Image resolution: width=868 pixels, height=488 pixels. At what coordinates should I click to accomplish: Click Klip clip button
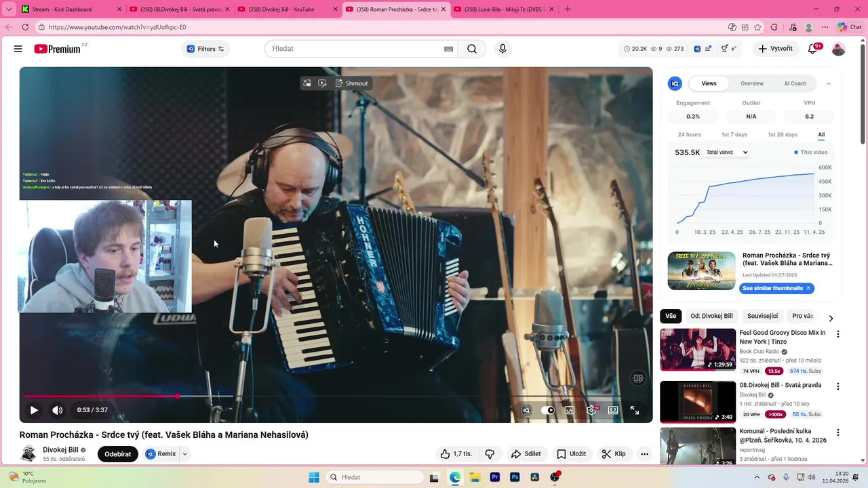point(614,454)
